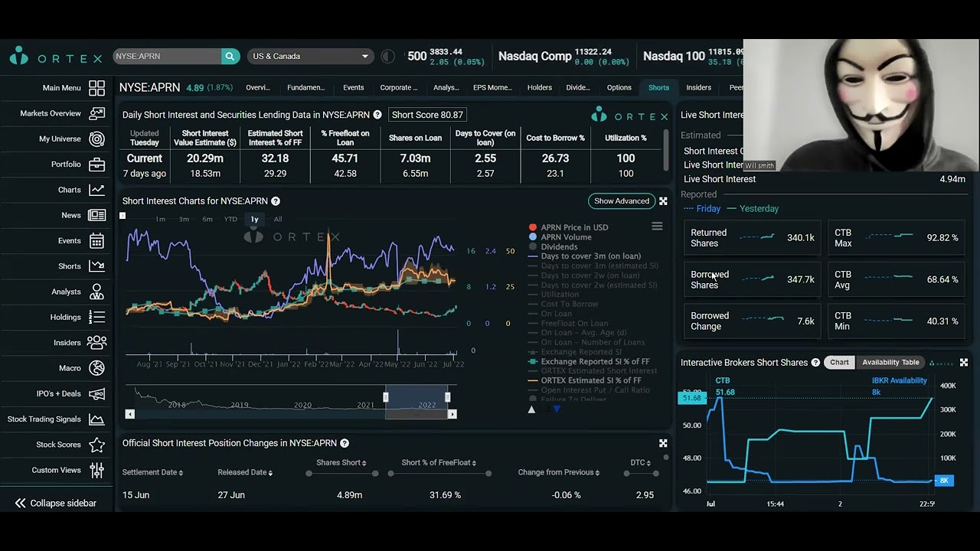This screenshot has height=551, width=980.
Task: Click the NYSE:APRN search field
Action: [167, 56]
